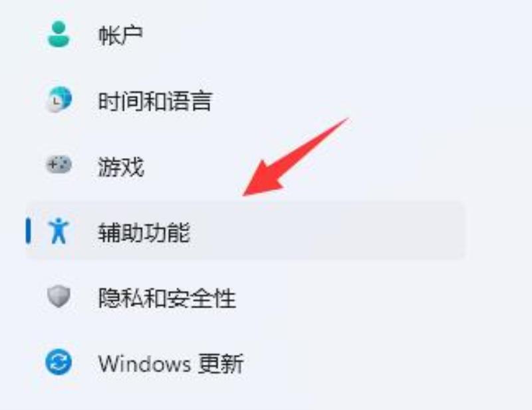
Task: Open the Windows 更新 text label
Action: (171, 364)
